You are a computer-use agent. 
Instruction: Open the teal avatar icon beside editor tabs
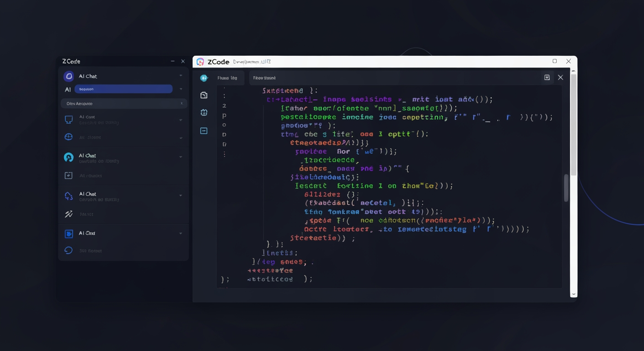tap(204, 78)
